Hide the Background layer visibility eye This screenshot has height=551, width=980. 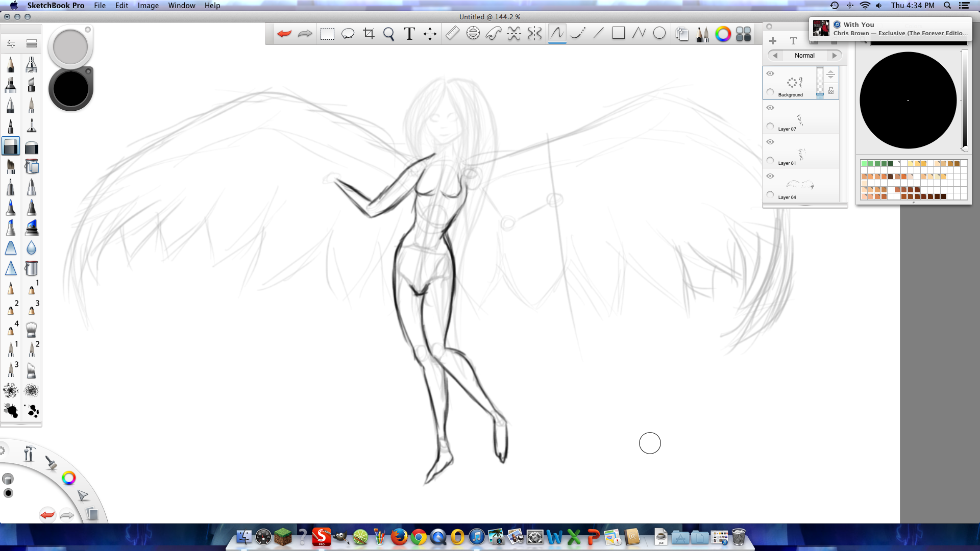point(770,73)
